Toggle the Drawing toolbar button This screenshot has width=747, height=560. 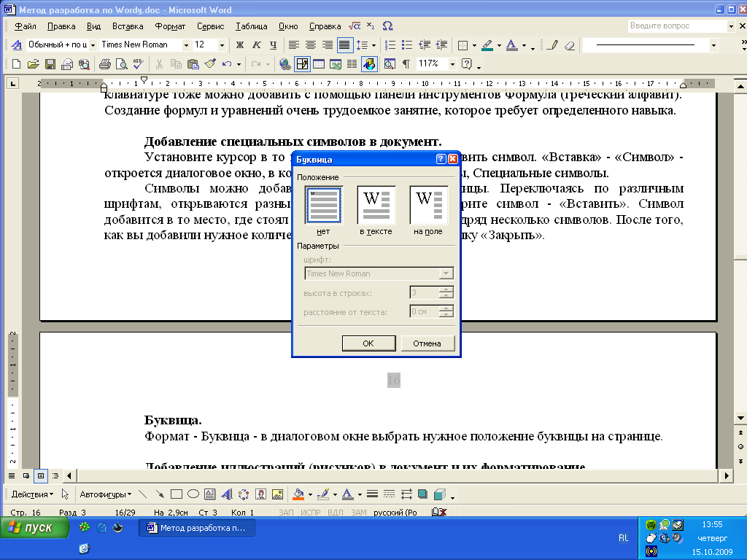pos(370,64)
